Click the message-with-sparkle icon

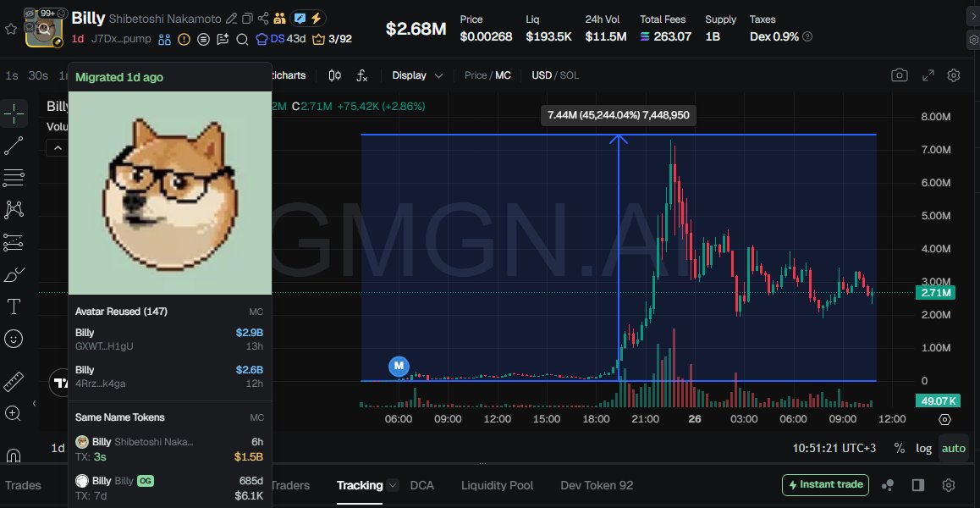223,40
